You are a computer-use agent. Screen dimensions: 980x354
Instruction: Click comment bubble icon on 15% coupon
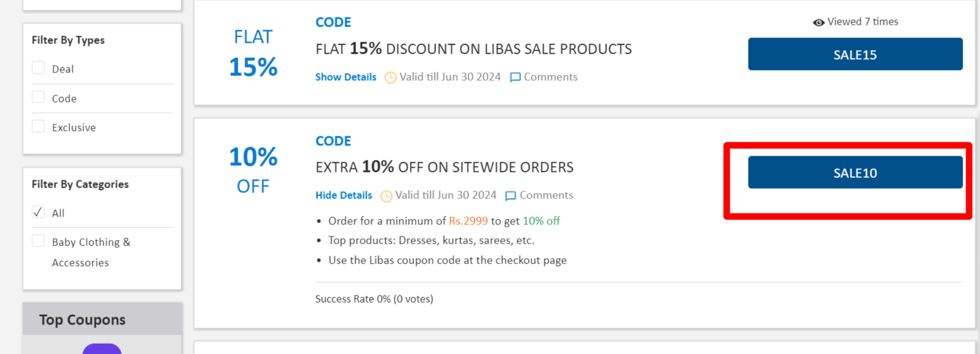pos(515,77)
